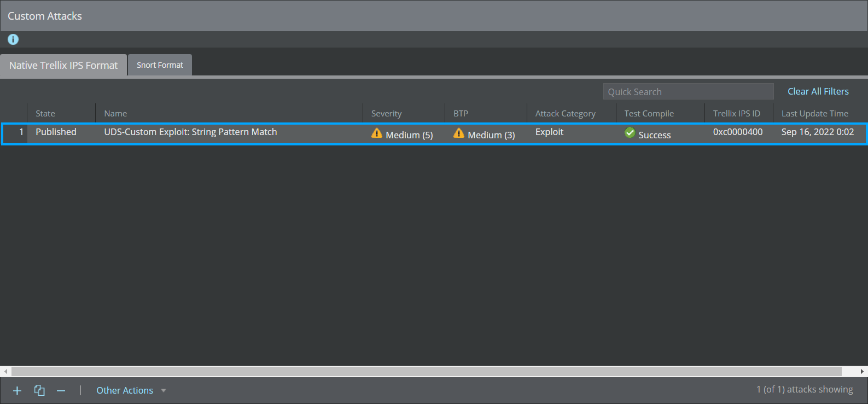Click the horizontal scrollbar thumb
The image size is (868, 404).
426,371
